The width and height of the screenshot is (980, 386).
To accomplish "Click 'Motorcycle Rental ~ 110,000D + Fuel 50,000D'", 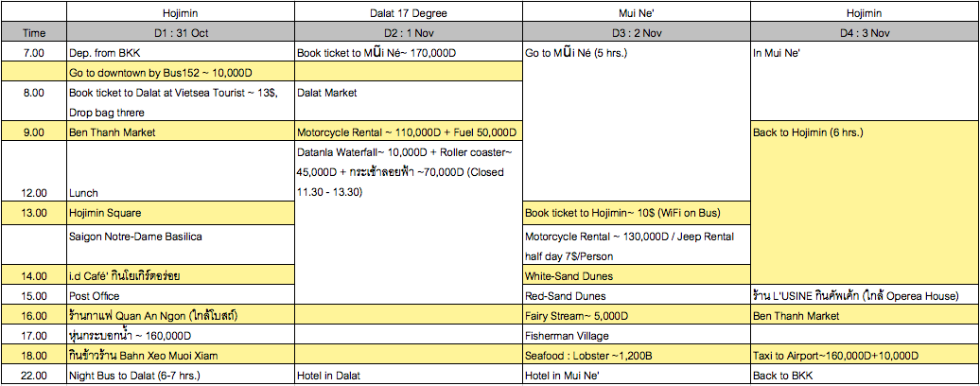I will click(x=408, y=132).
